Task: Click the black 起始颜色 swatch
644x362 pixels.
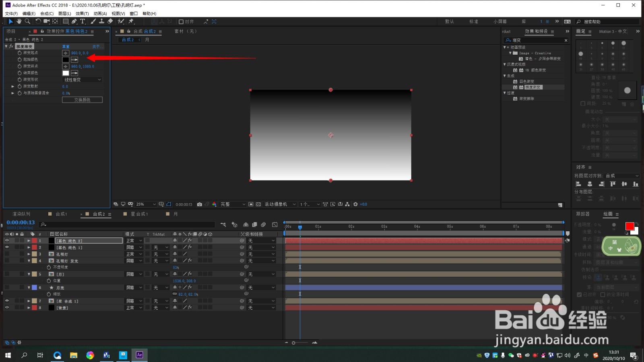Action: [x=66, y=60]
